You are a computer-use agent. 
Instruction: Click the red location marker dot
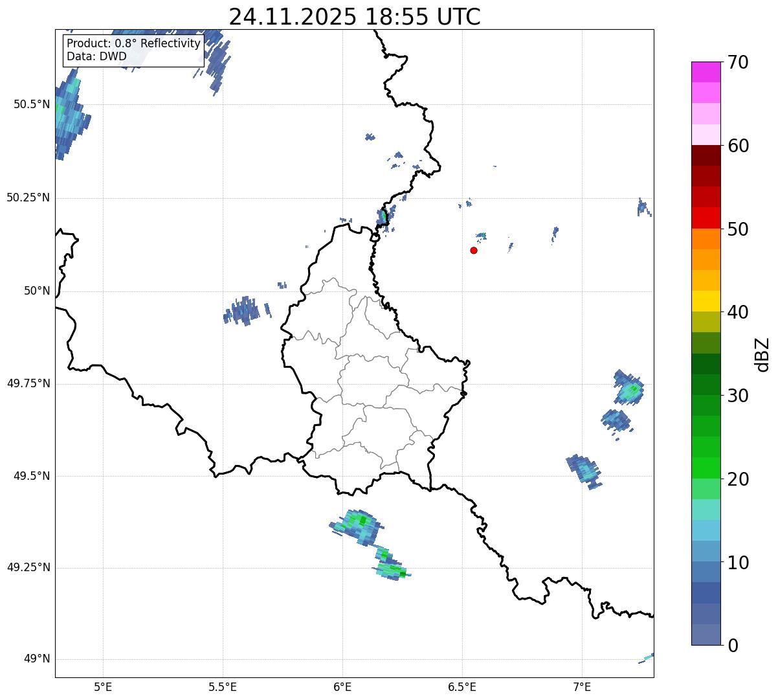coord(474,250)
